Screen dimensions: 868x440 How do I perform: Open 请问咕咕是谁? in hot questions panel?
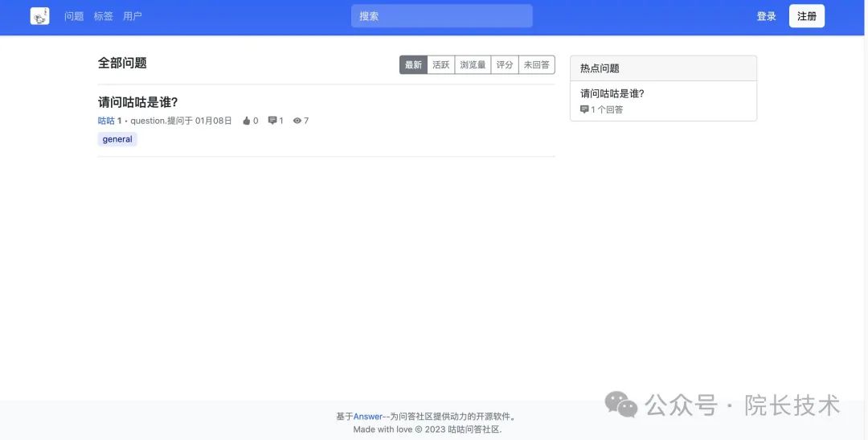click(612, 93)
